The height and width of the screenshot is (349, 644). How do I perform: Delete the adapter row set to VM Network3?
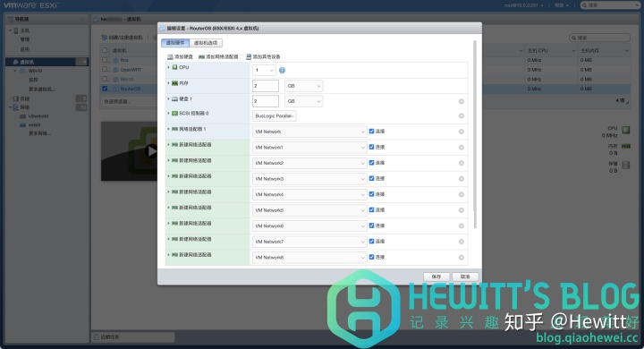(x=462, y=179)
